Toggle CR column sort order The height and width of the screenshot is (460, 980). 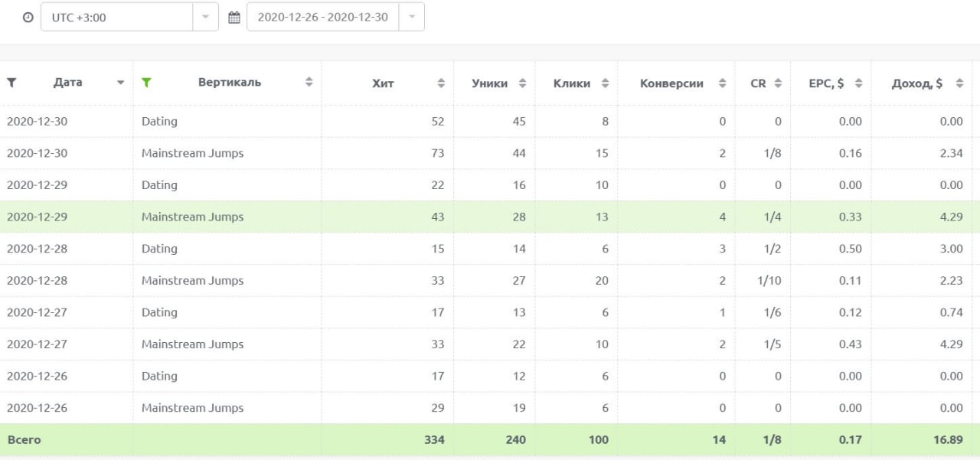(x=778, y=83)
